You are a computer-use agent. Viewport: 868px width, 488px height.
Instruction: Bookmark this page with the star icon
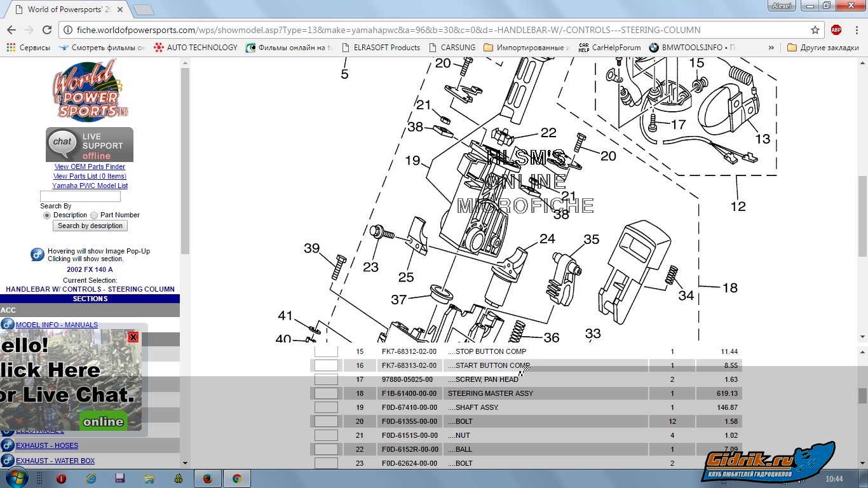coord(815,30)
